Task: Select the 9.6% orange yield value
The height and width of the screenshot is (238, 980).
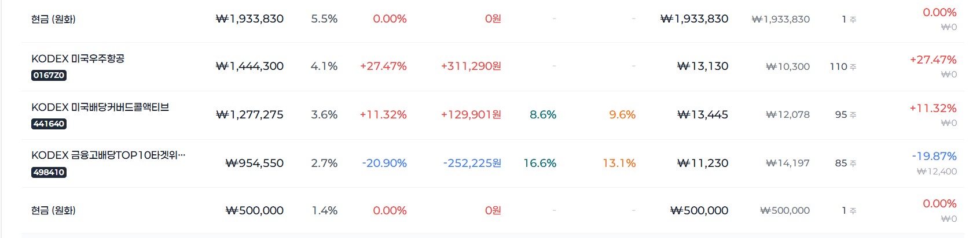Action: click(x=622, y=114)
